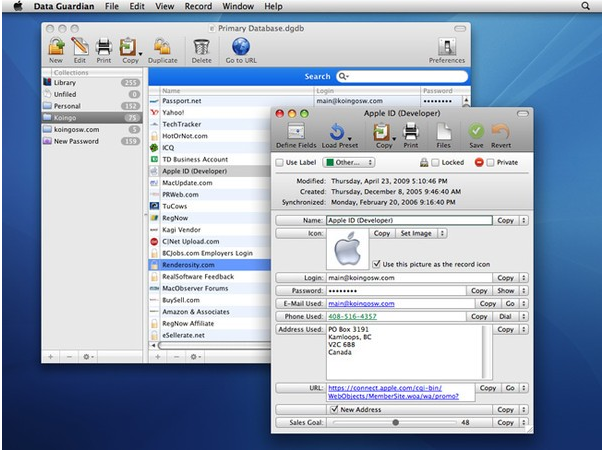Open the search field magnifier dropdown
This screenshot has height=450, width=602.
pyautogui.click(x=344, y=76)
